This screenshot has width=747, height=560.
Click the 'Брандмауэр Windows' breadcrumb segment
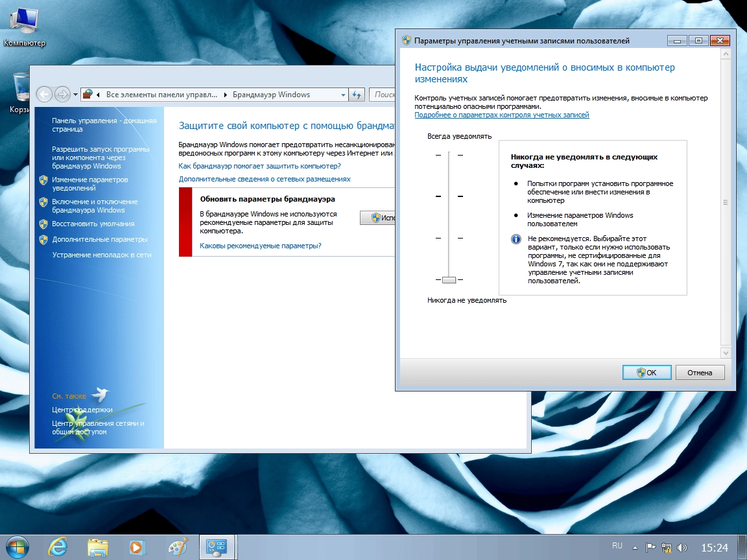click(271, 95)
